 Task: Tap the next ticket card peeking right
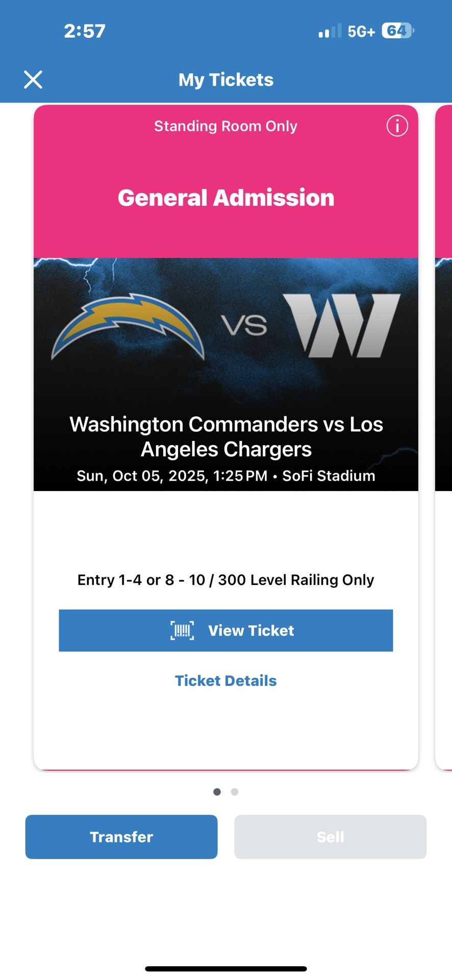[x=444, y=434]
